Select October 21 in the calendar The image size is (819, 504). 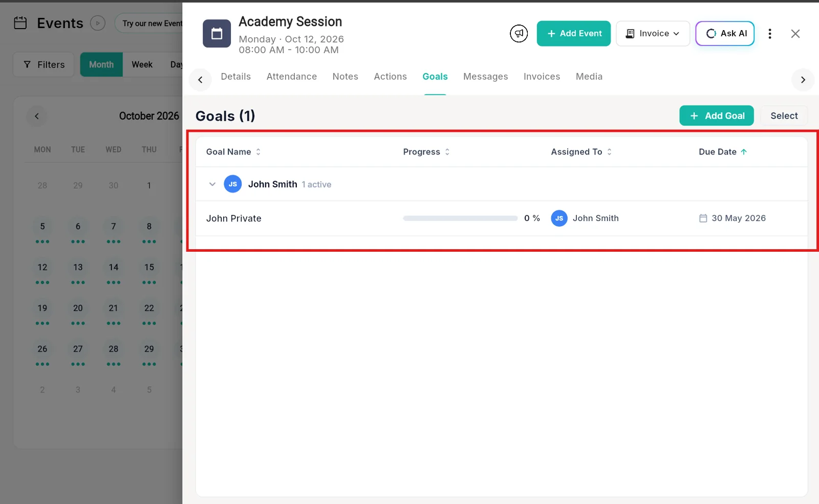coord(114,309)
